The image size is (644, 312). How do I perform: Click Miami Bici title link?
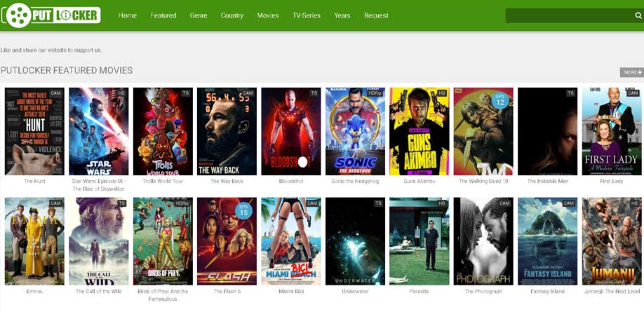click(x=291, y=291)
